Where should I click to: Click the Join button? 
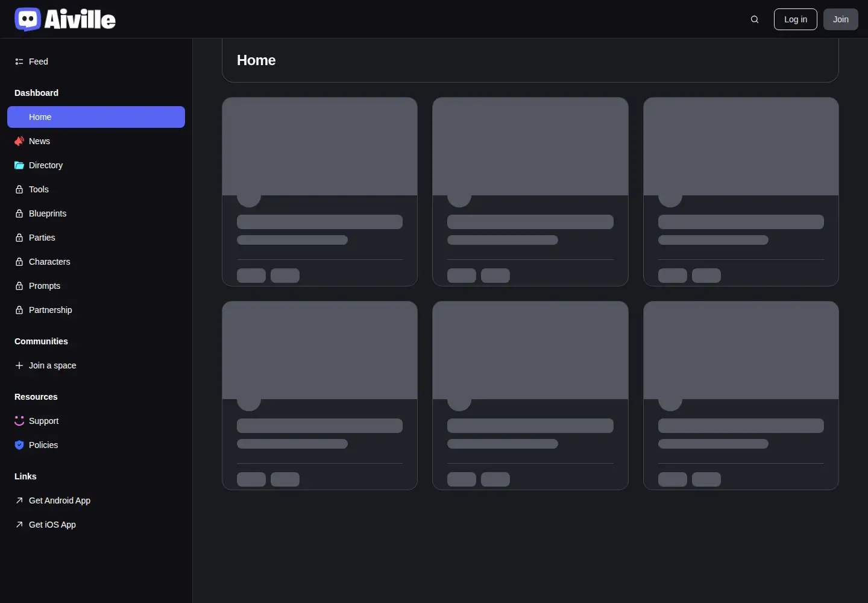coord(841,19)
